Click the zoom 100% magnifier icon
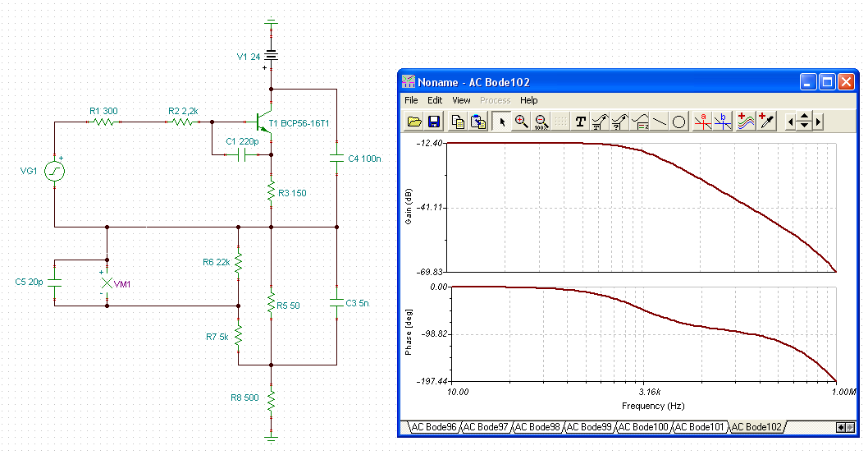 [541, 122]
